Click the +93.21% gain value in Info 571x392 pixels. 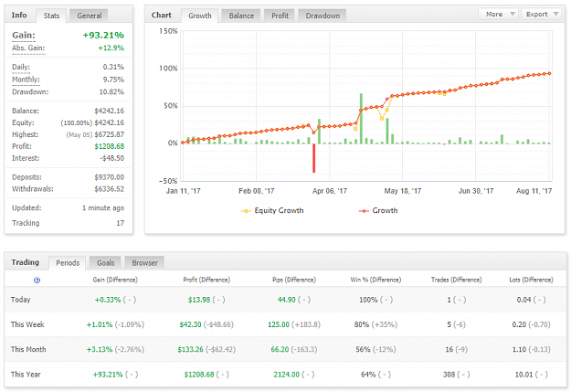point(103,36)
